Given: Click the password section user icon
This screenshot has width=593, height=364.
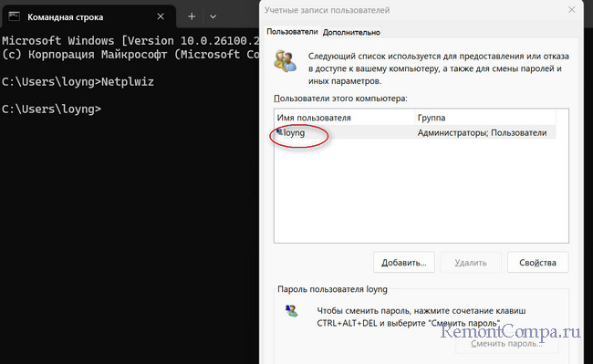Looking at the screenshot, I should [x=291, y=311].
